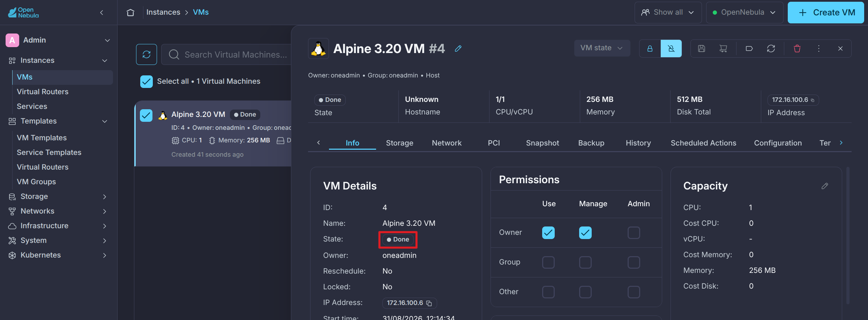This screenshot has width=868, height=320.
Task: Click the OpenNebula logo
Action: coord(23,13)
